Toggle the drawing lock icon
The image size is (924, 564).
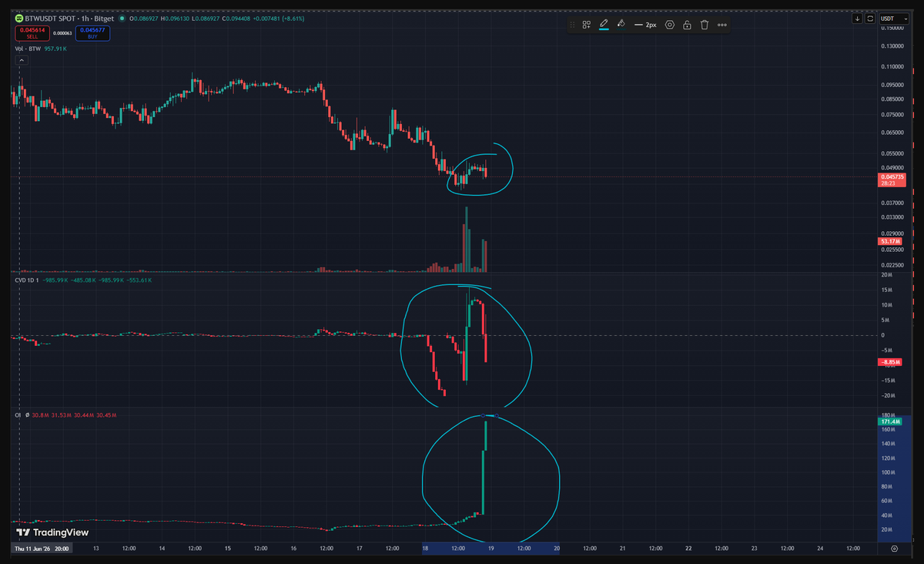[687, 25]
